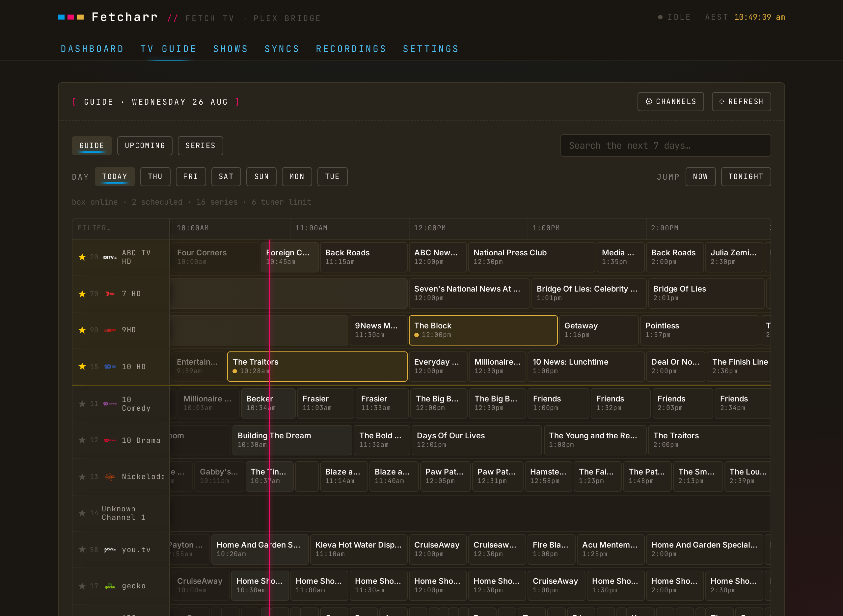Click the 7 HD channel logo
843x616 pixels.
110,294
